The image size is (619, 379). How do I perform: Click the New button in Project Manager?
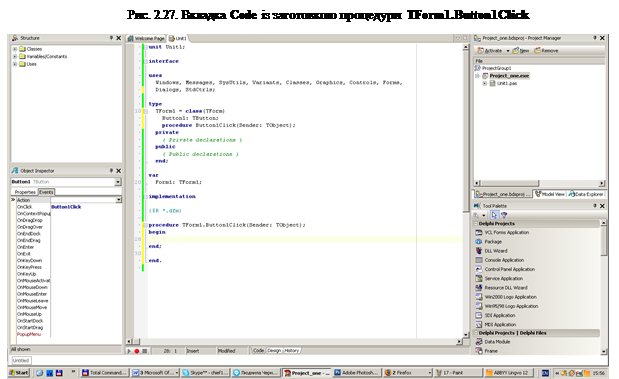(521, 51)
